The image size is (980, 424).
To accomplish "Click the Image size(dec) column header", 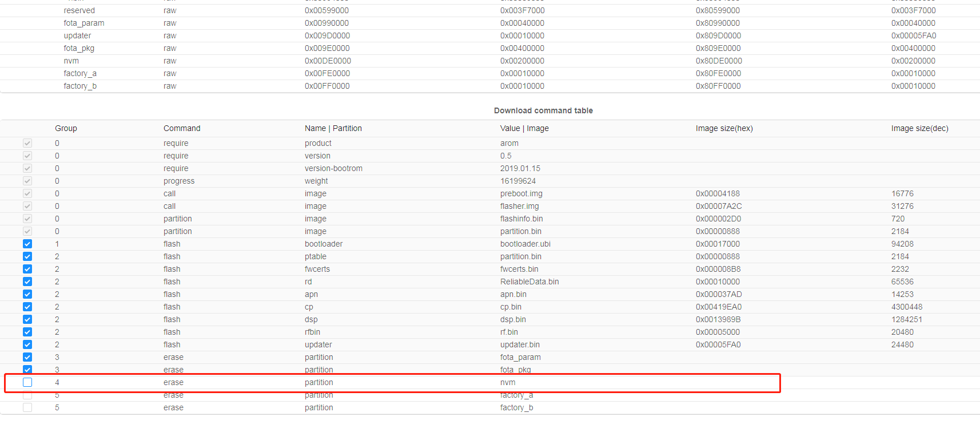I will coord(919,128).
